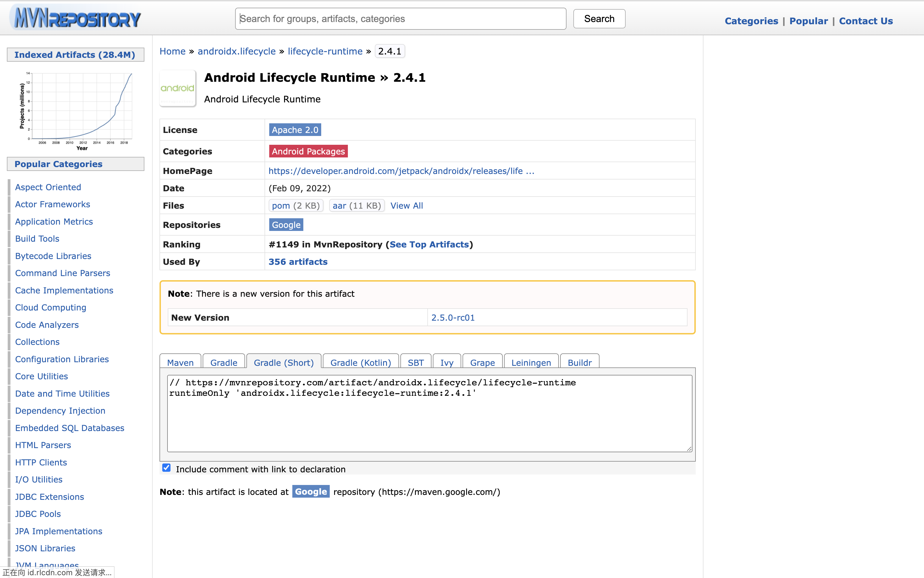Open See Top Artifacts link
Screen dimensions: 924x578
(x=429, y=245)
